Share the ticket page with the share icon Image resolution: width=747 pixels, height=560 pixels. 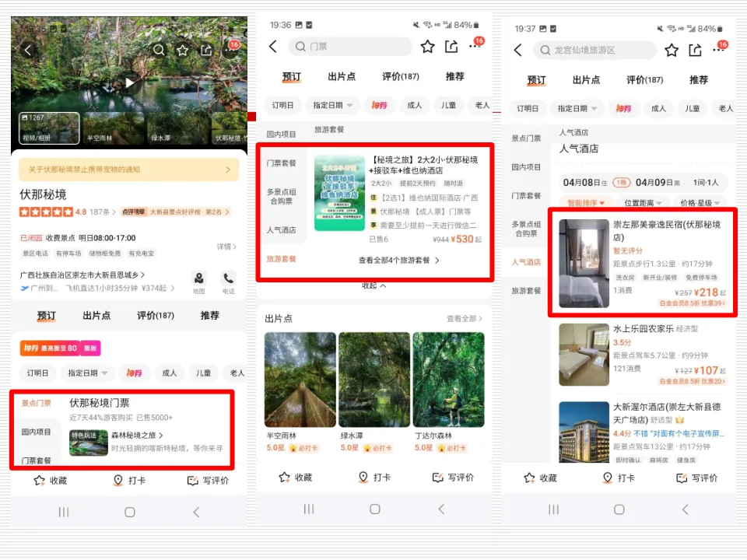453,47
